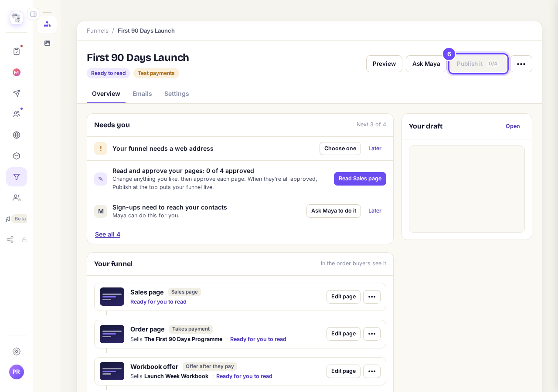
Task: Click the Preview button
Action: point(384,64)
